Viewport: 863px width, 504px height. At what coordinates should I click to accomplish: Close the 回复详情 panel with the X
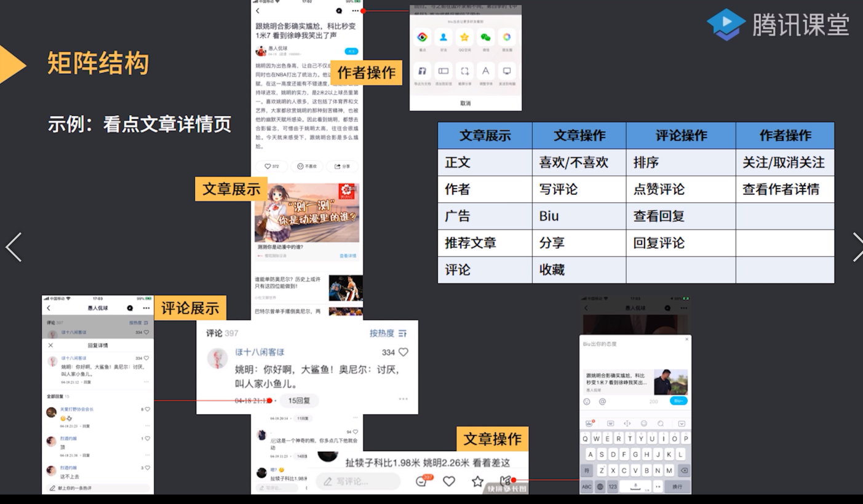(x=50, y=345)
